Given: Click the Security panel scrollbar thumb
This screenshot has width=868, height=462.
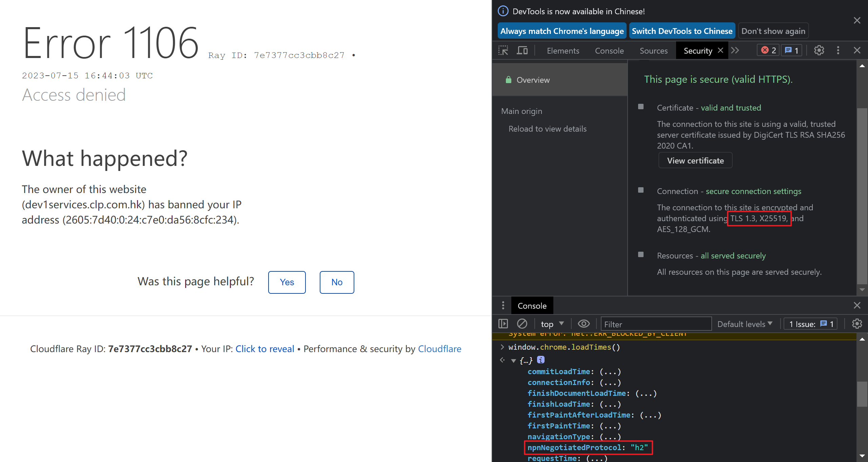Looking at the screenshot, I should coord(862,196).
